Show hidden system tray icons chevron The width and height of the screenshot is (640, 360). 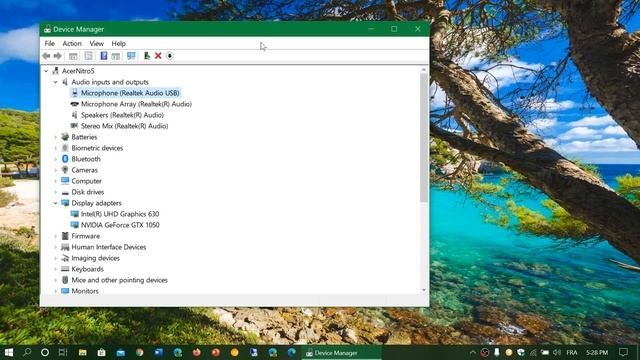click(x=473, y=352)
